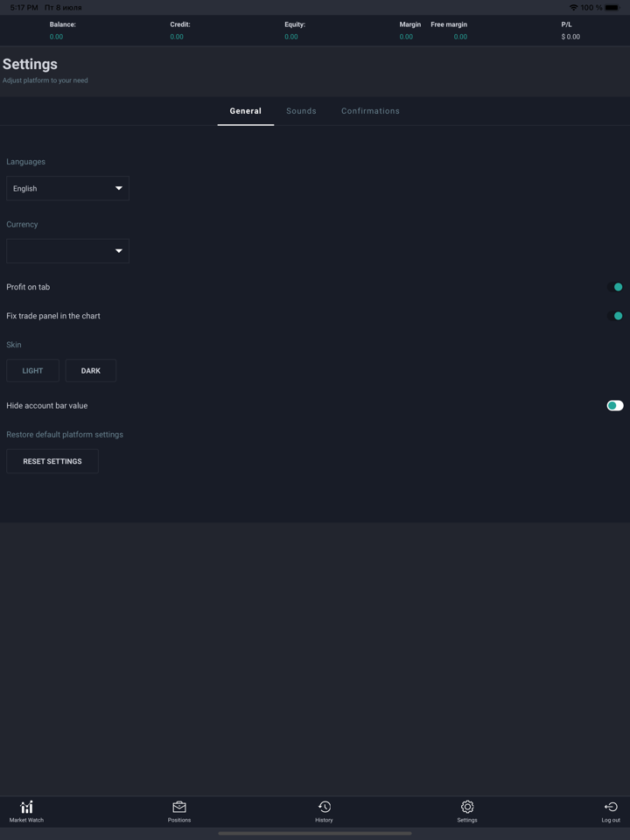Click the English language dropdown arrow
The height and width of the screenshot is (840, 630).
[x=118, y=188]
